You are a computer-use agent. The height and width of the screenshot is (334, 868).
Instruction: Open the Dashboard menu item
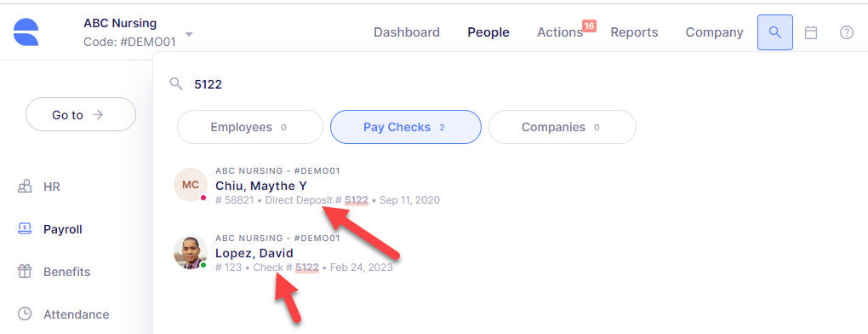(x=407, y=32)
